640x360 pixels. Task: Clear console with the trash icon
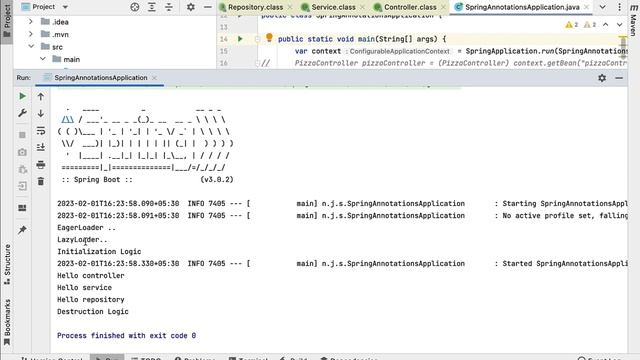click(41, 181)
